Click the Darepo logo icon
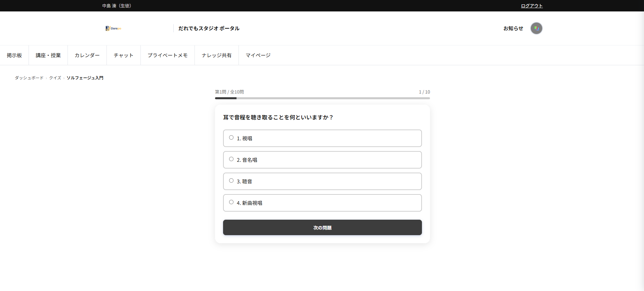The height and width of the screenshot is (291, 644). click(113, 28)
